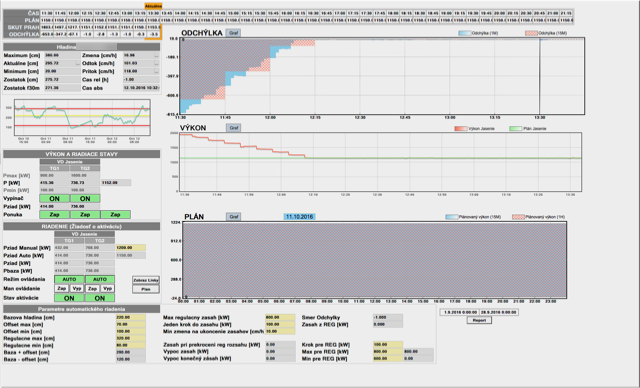Click Plánovaný výkon (15M) legend swatch
Image resolution: width=640 pixels, height=388 pixels.
coord(452,217)
